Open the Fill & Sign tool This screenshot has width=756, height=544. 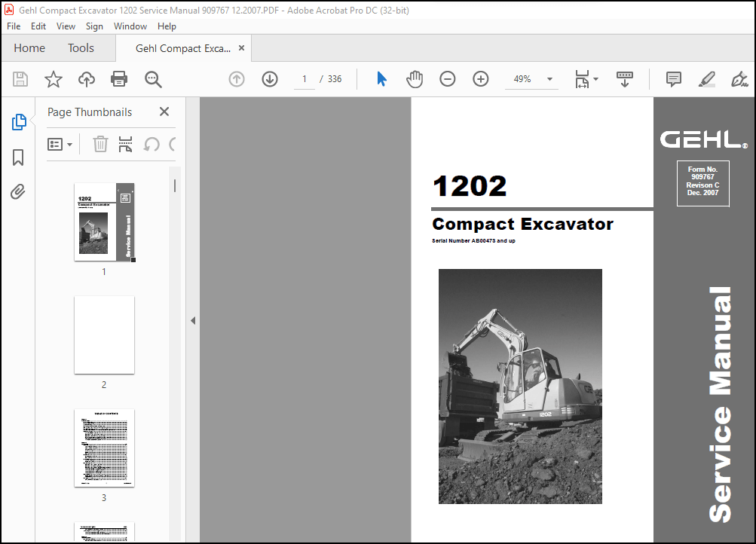pyautogui.click(x=738, y=79)
